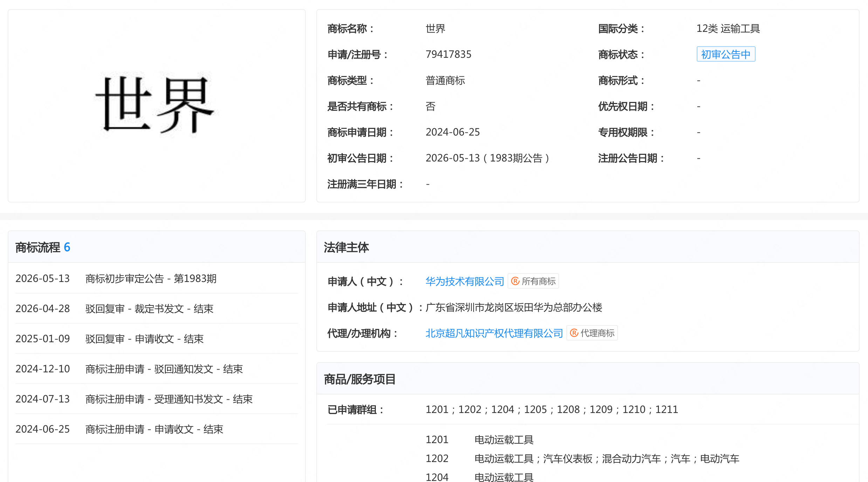868x482 pixels.
Task: Click the registered-mark icon in 代理商标
Action: 574,333
